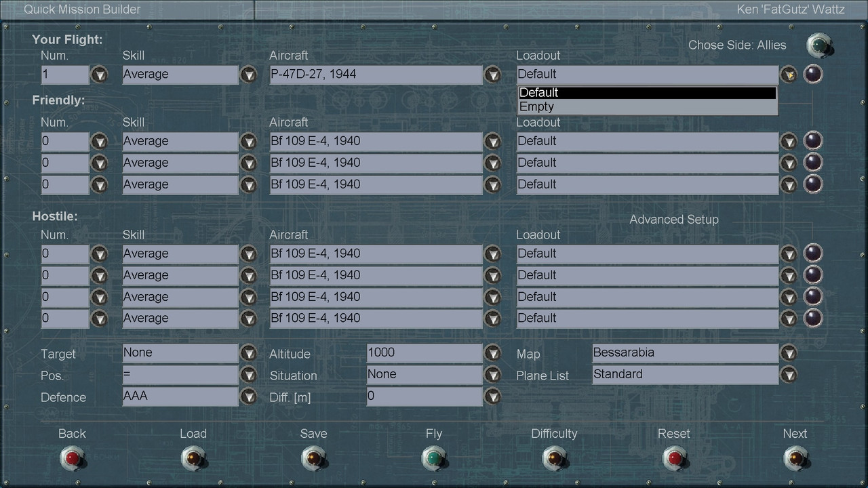Image resolution: width=868 pixels, height=488 pixels.
Task: Click the Load round button
Action: coord(193,459)
